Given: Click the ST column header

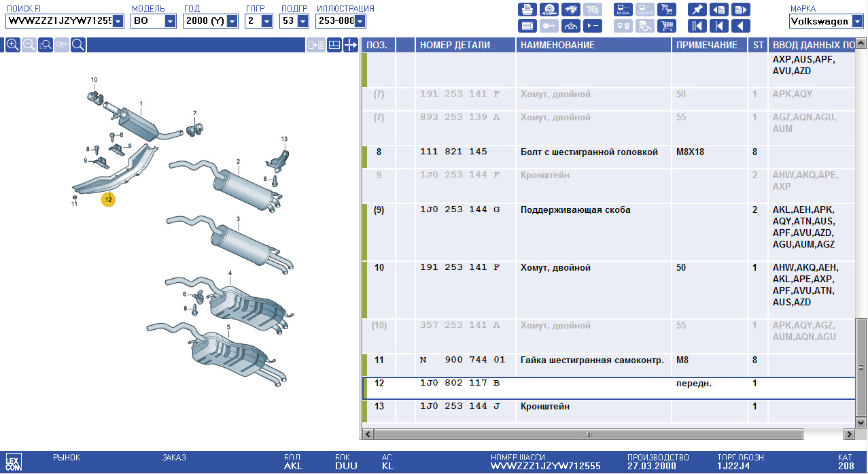Looking at the screenshot, I should pos(758,45).
